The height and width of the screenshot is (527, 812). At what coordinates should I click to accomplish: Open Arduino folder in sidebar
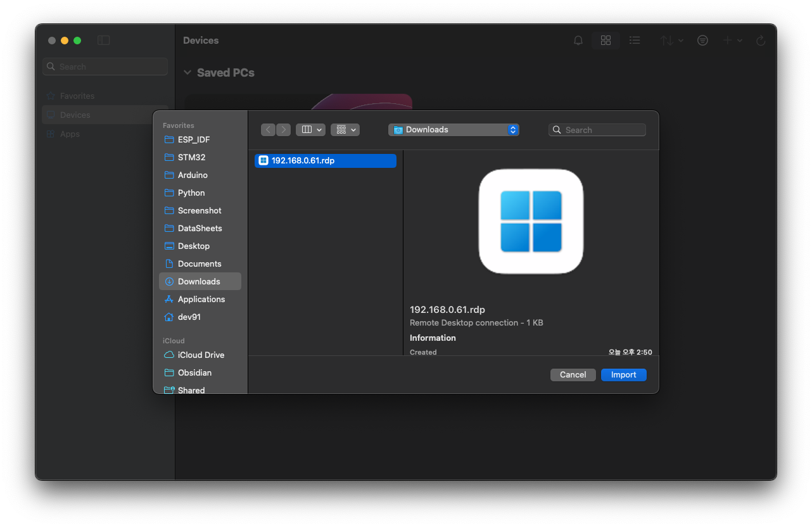pyautogui.click(x=200, y=175)
